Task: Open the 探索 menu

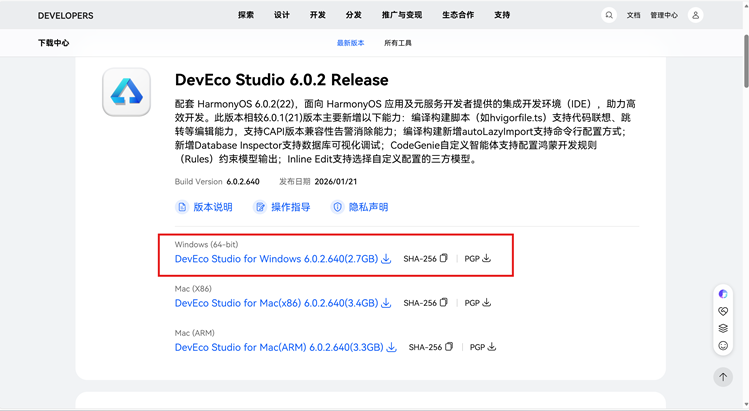Action: pos(246,15)
